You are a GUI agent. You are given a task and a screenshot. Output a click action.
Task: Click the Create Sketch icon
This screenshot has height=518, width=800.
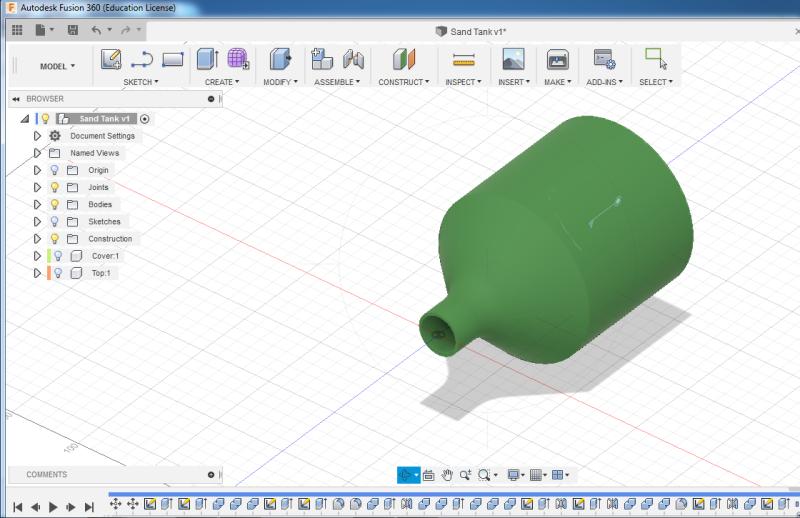pyautogui.click(x=111, y=59)
